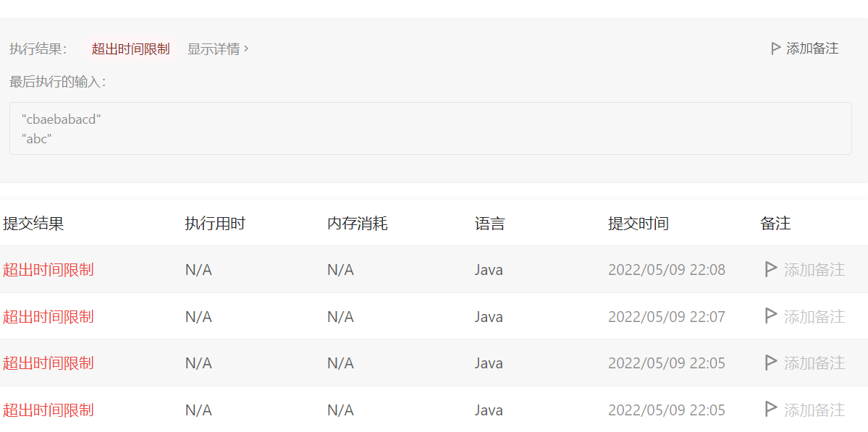Click the 执行用时 column header
The width and height of the screenshot is (868, 432).
click(x=215, y=224)
